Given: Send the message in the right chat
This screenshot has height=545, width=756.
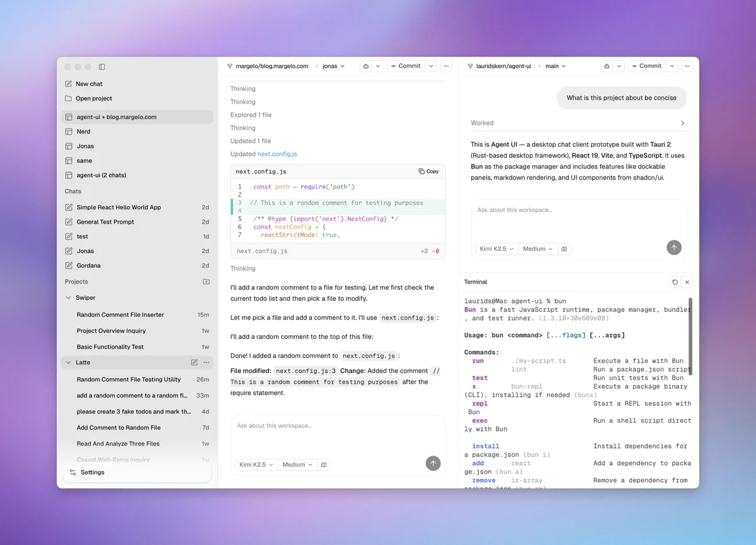Looking at the screenshot, I should tap(674, 248).
